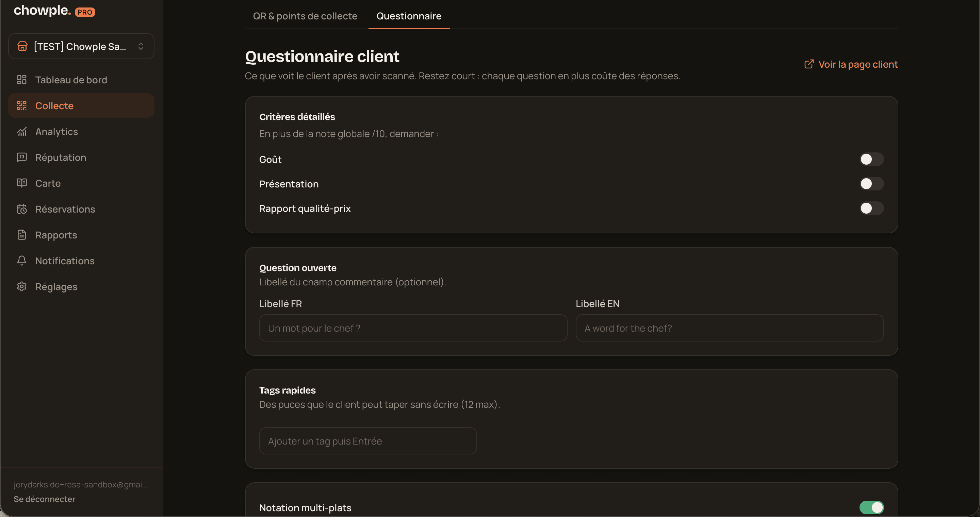Click the Tableau de bord grid icon
Image resolution: width=980 pixels, height=517 pixels.
(22, 80)
